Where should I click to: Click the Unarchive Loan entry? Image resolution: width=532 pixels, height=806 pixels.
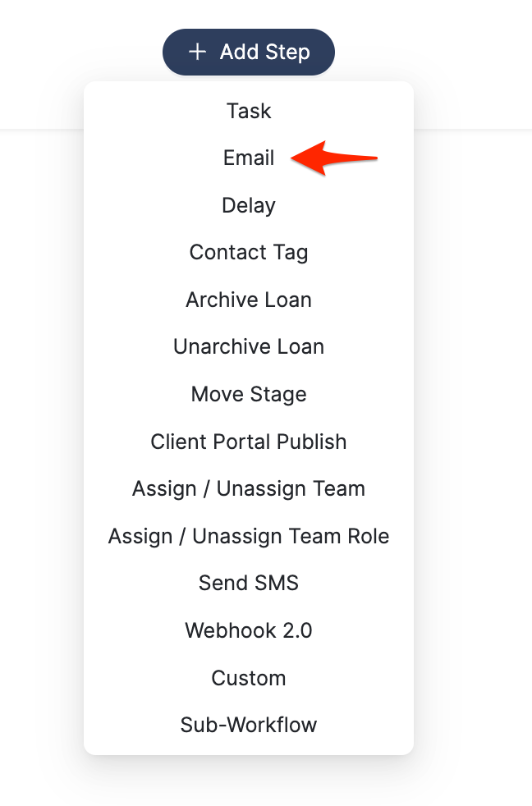249,346
